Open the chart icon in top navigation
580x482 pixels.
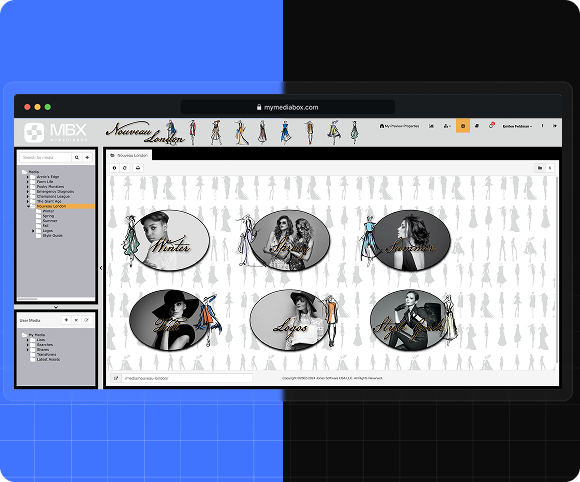tap(431, 126)
